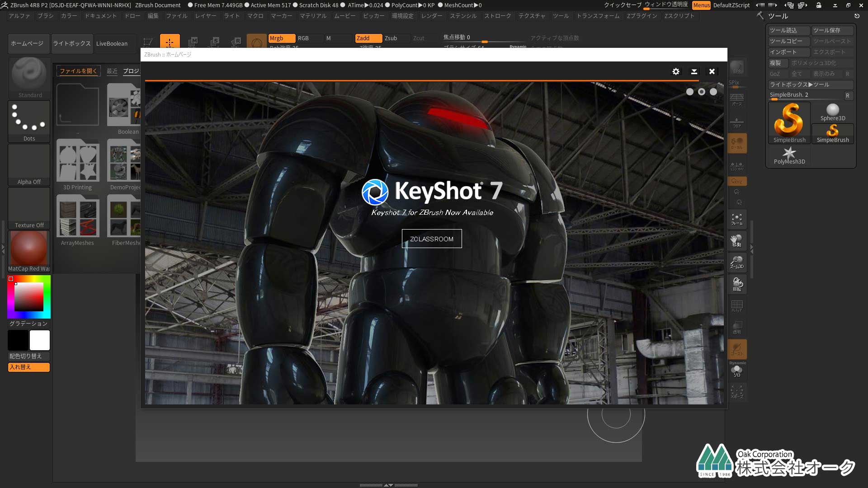Viewport: 868px width, 488px height.
Task: Open the レンダー menu
Action: 431,16
